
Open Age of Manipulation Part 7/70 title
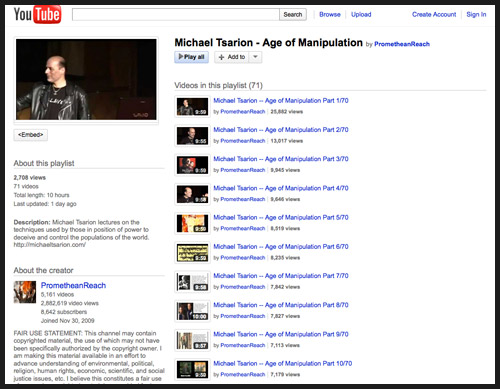(x=281, y=276)
